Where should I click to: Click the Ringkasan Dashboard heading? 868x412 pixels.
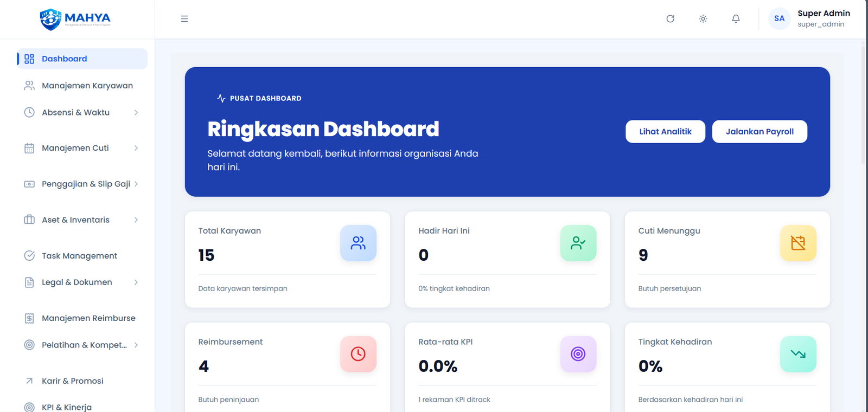[323, 129]
